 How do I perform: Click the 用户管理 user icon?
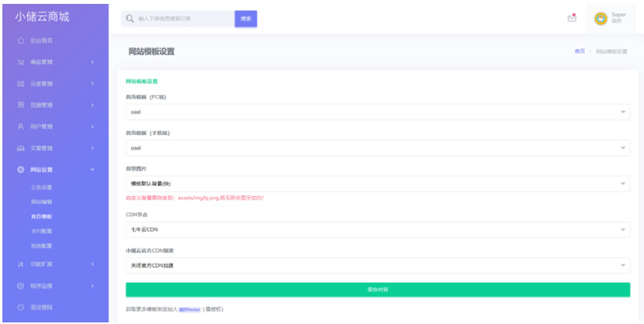pyautogui.click(x=21, y=126)
